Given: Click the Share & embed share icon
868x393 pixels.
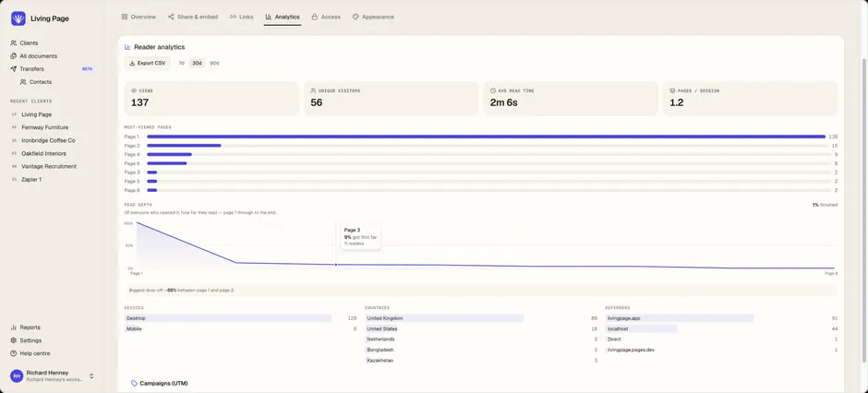Looking at the screenshot, I should [x=171, y=18].
